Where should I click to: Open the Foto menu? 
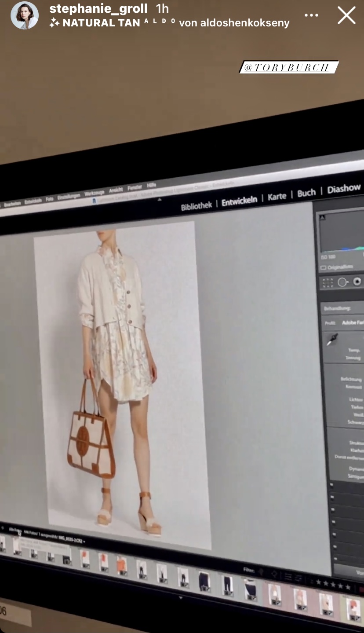click(x=49, y=200)
